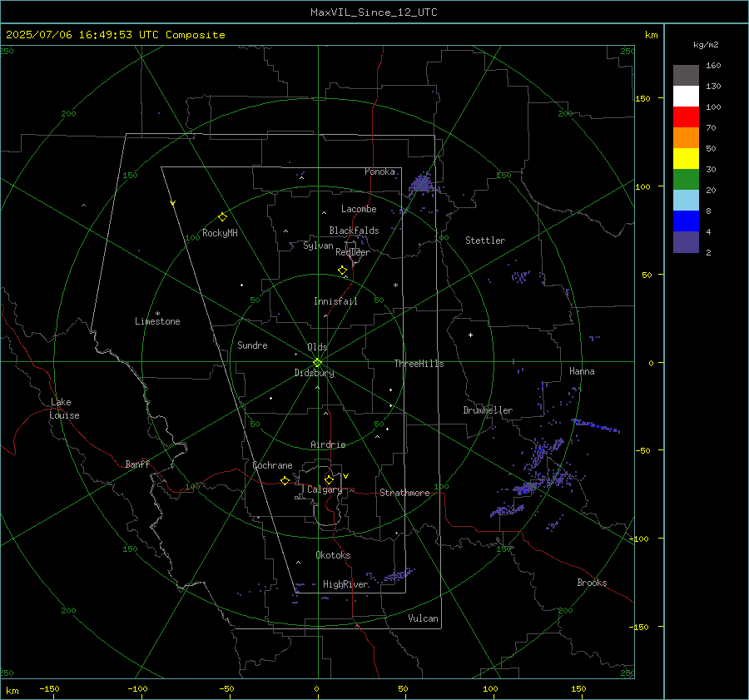Screen dimensions: 749x700
Task: Select the light blue 20 legend swatch
Action: tap(686, 201)
